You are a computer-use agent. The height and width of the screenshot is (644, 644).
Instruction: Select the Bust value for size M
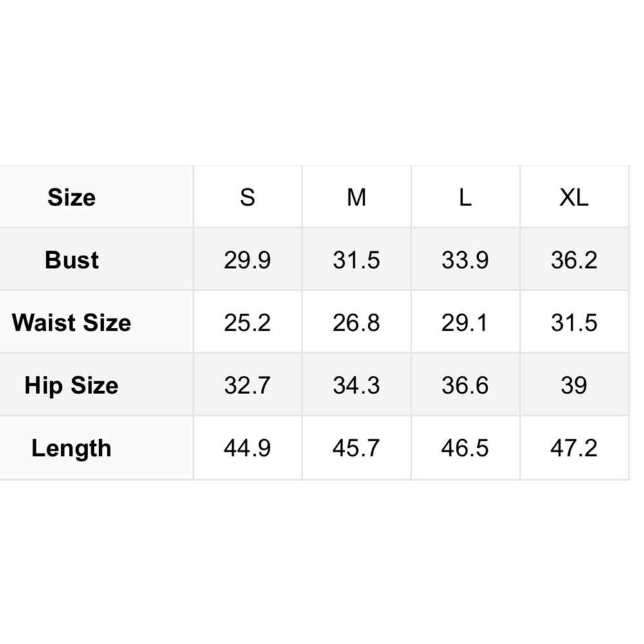[356, 260]
